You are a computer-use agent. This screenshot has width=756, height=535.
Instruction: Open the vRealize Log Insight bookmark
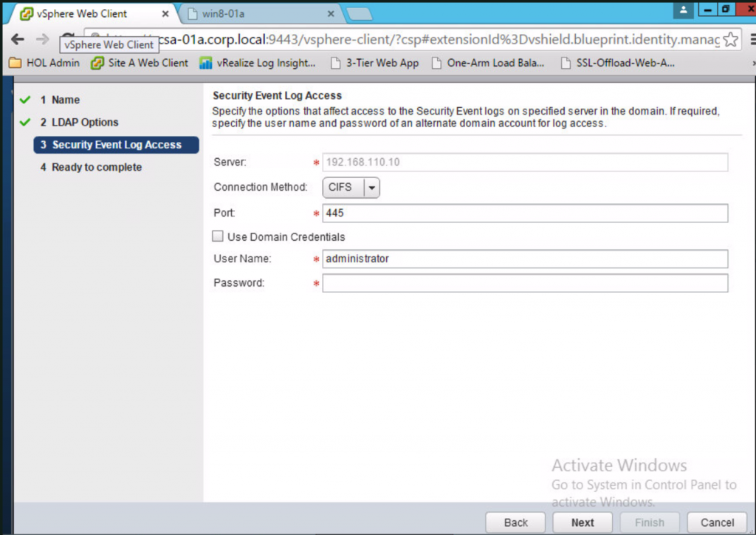click(258, 63)
